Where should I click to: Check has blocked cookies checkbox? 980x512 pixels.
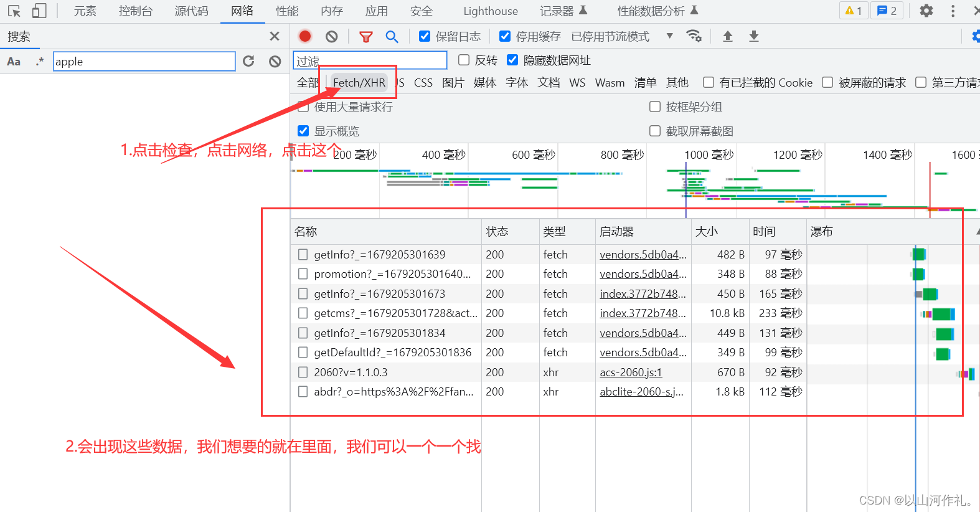click(x=708, y=82)
